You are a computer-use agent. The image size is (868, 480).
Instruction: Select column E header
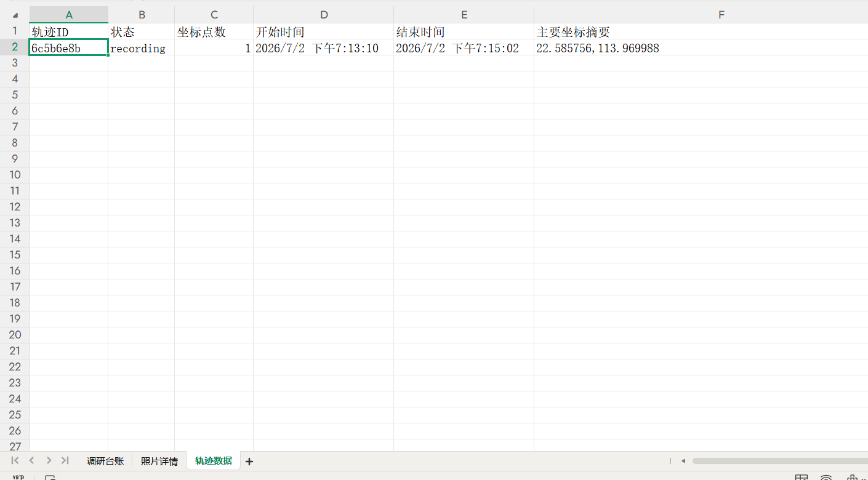(464, 15)
